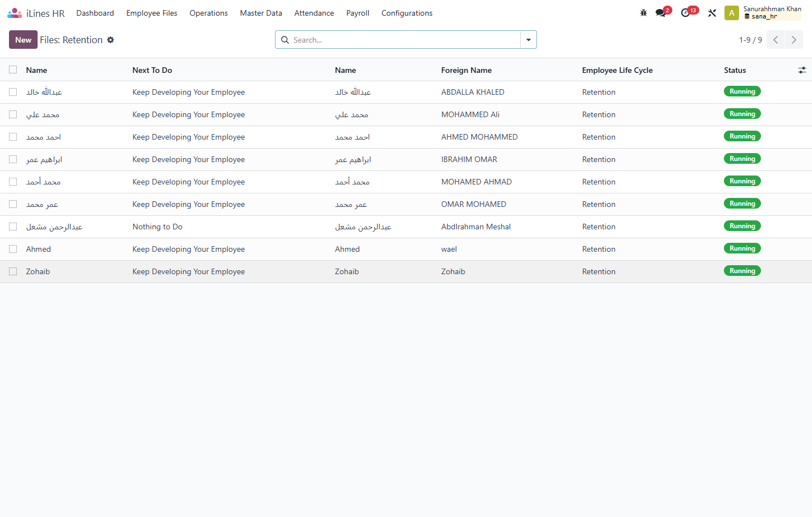Image resolution: width=812 pixels, height=517 pixels.
Task: Open the Attendance menu
Action: tap(314, 13)
